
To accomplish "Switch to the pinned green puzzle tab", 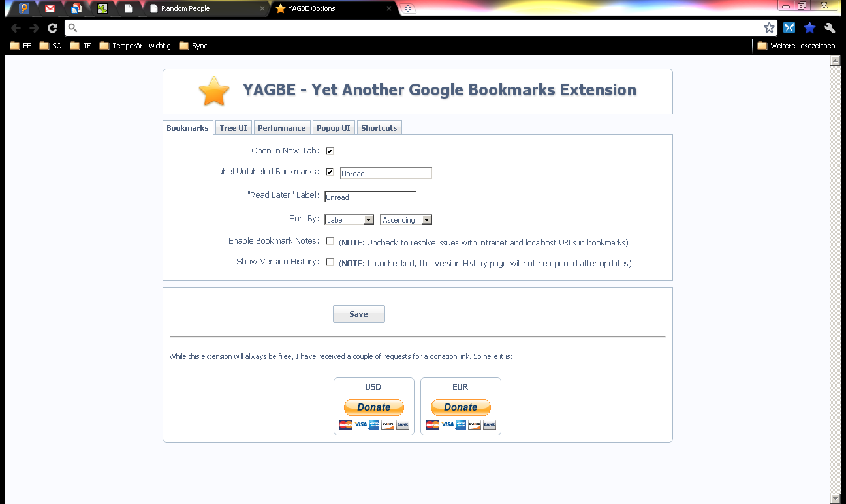I will point(102,8).
